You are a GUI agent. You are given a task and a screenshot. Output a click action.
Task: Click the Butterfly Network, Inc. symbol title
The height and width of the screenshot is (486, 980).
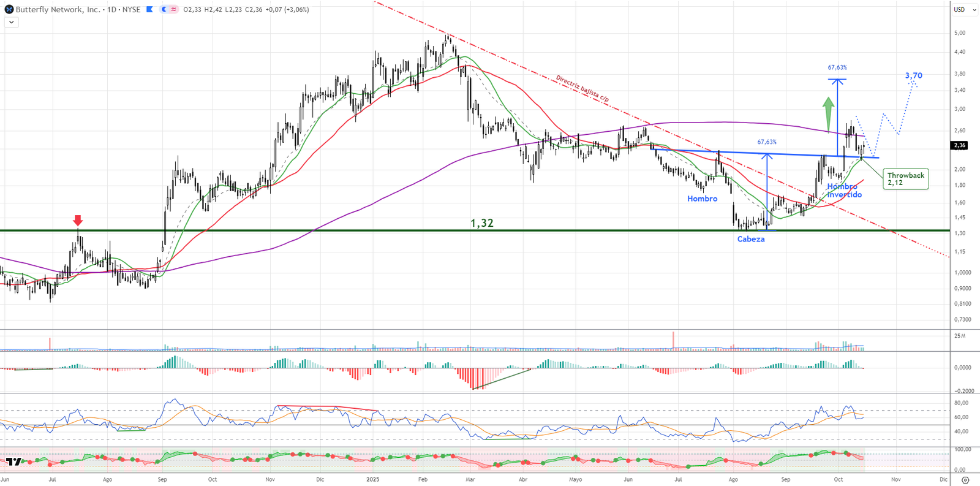[58, 10]
